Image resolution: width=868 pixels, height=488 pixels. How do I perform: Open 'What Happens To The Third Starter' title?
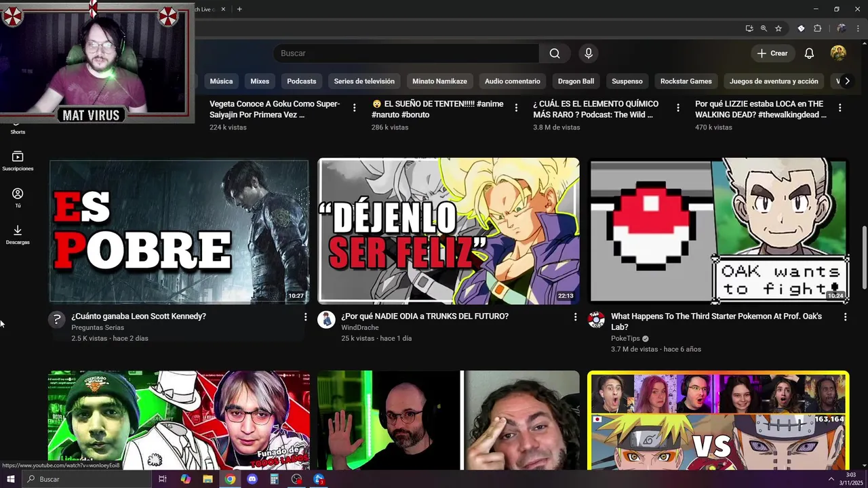(716, 322)
